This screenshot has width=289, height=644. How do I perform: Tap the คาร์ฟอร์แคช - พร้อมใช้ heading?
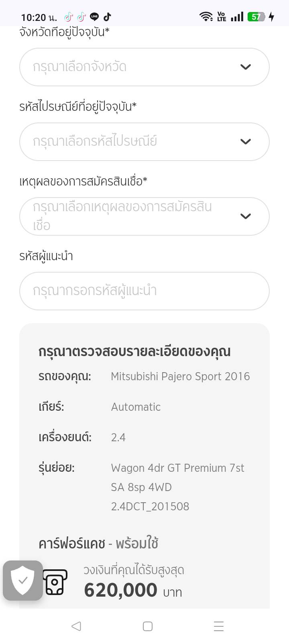(98, 544)
